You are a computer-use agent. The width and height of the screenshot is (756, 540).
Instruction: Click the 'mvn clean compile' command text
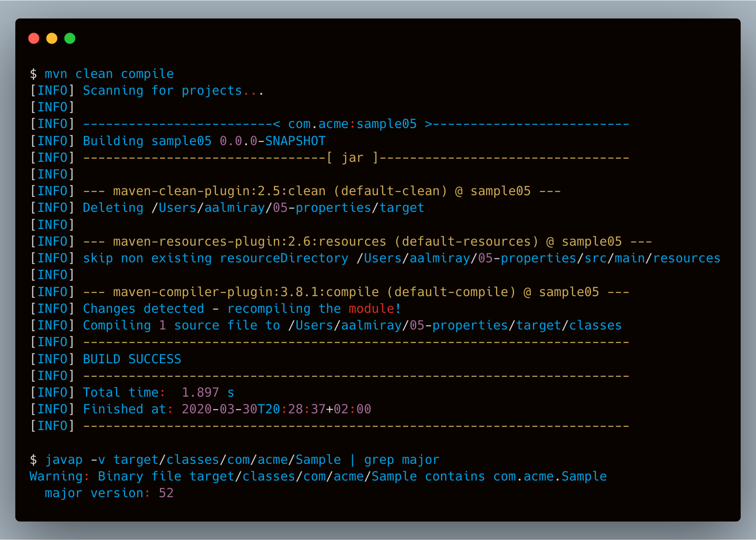click(109, 74)
